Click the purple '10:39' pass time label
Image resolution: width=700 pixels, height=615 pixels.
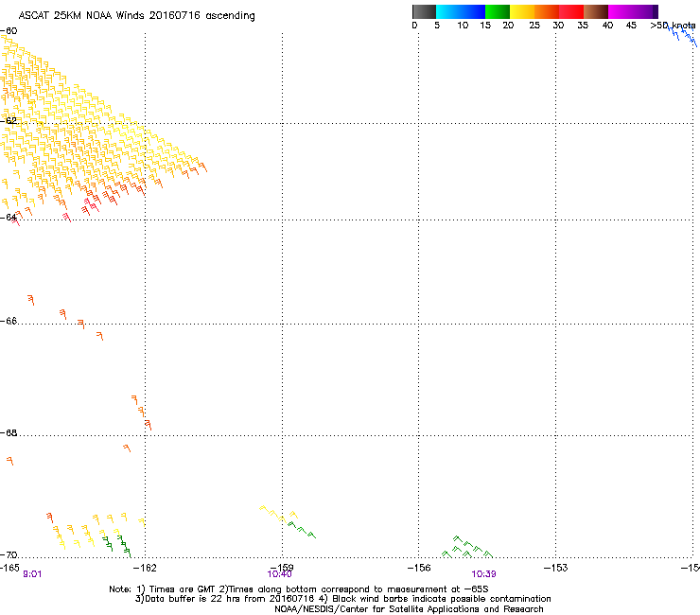coord(483,574)
